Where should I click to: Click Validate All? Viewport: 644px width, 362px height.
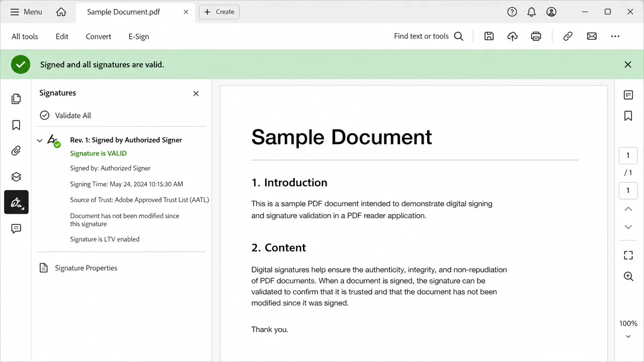pyautogui.click(x=65, y=115)
